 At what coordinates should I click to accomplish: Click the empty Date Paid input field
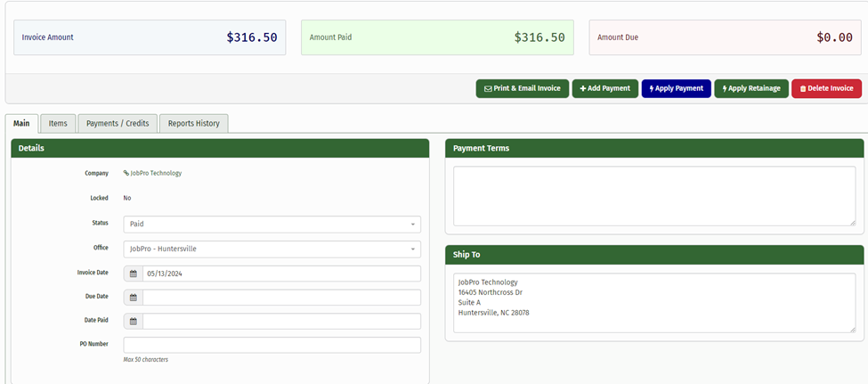click(280, 322)
